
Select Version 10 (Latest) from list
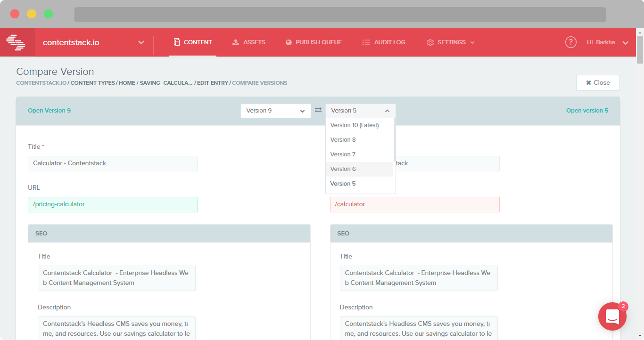point(359,125)
